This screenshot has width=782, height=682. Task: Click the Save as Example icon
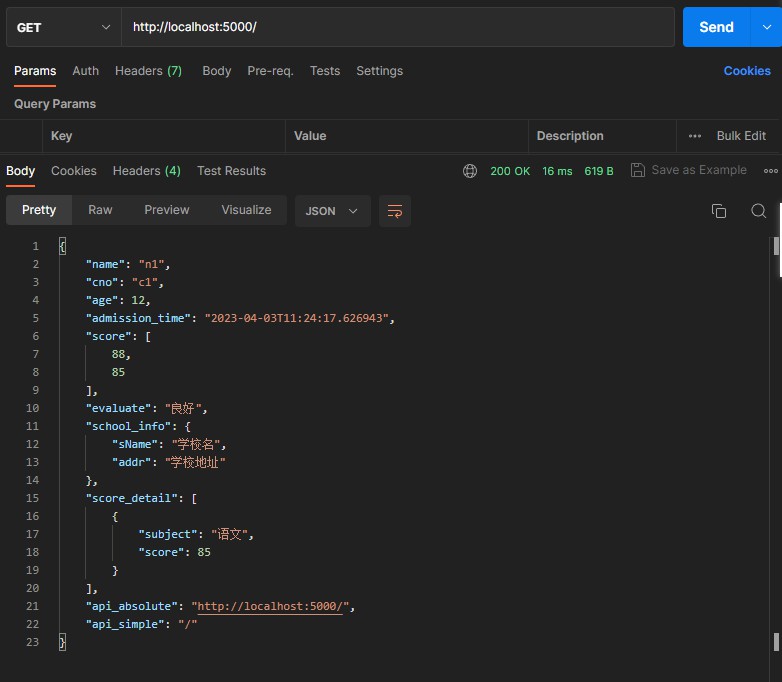pos(638,171)
